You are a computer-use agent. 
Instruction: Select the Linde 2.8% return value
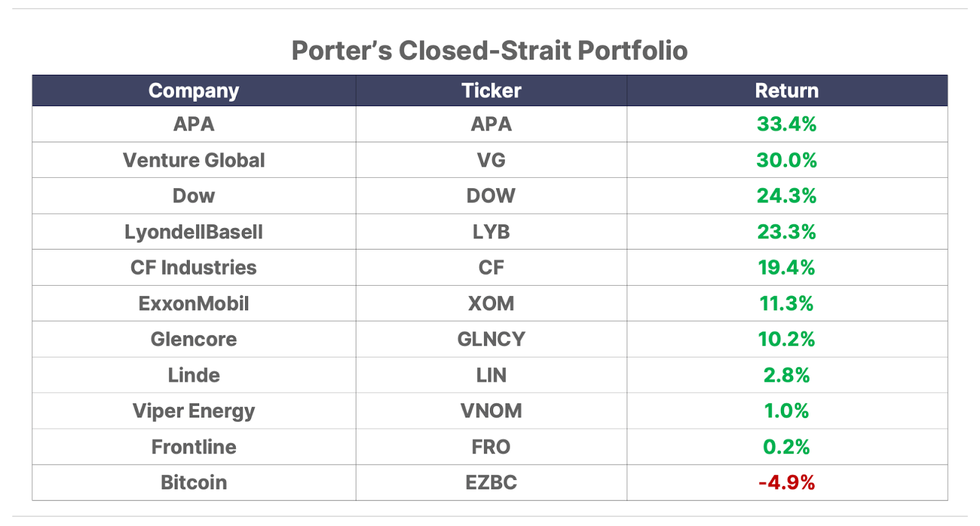coord(786,375)
